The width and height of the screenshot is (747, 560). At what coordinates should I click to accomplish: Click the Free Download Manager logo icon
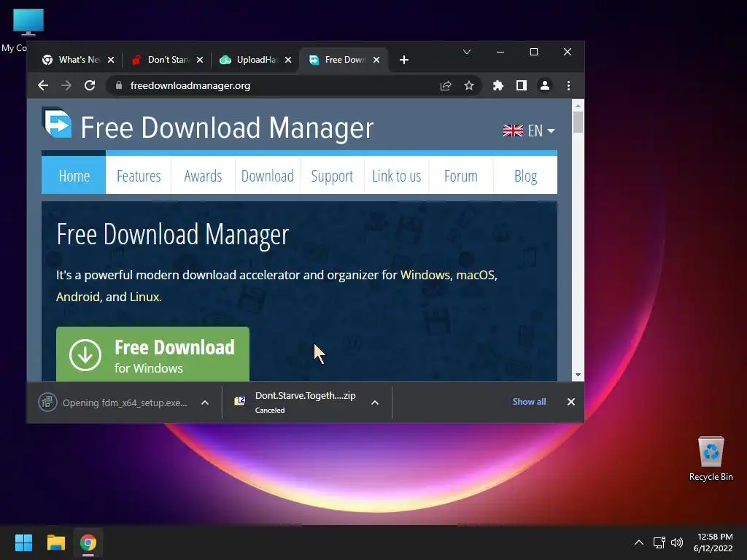57,122
